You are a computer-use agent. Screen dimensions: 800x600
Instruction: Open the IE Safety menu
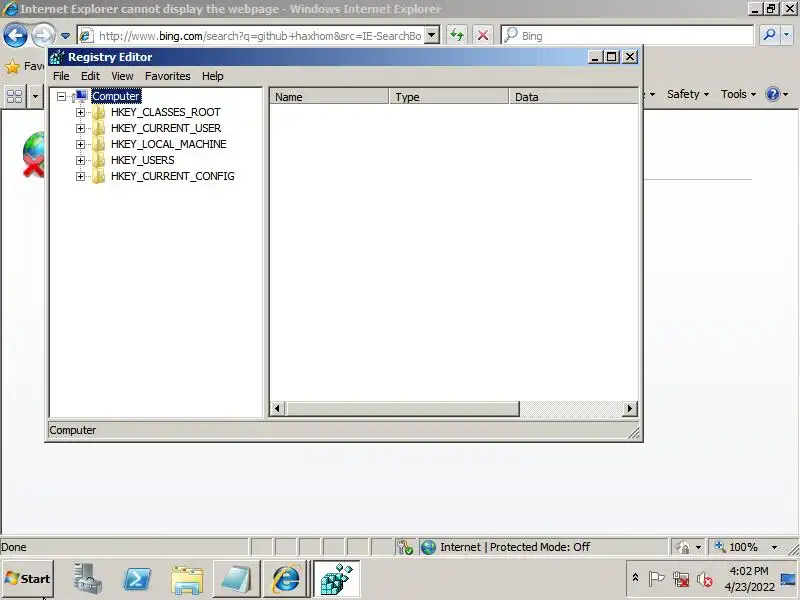[x=687, y=94]
